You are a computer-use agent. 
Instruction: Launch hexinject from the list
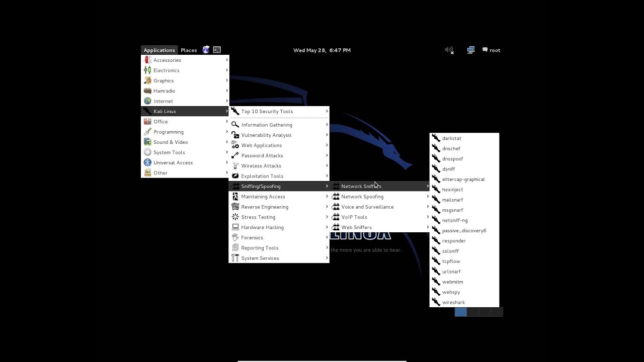[464, 190]
